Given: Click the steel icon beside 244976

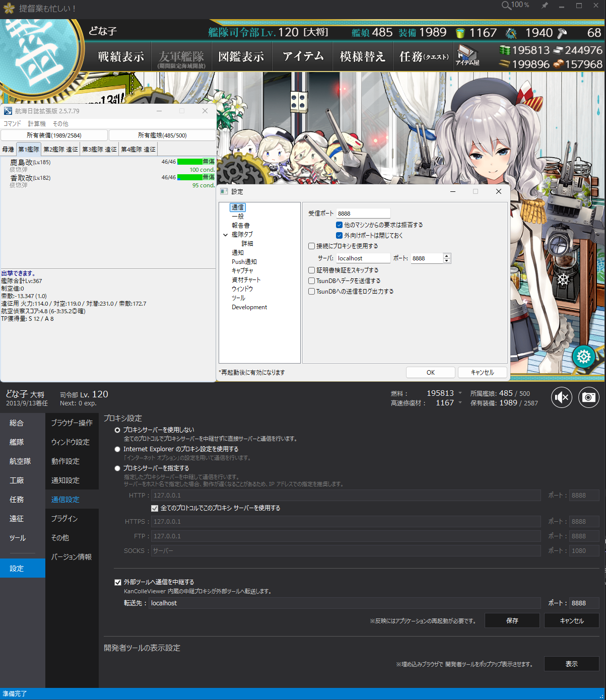Looking at the screenshot, I should (558, 50).
